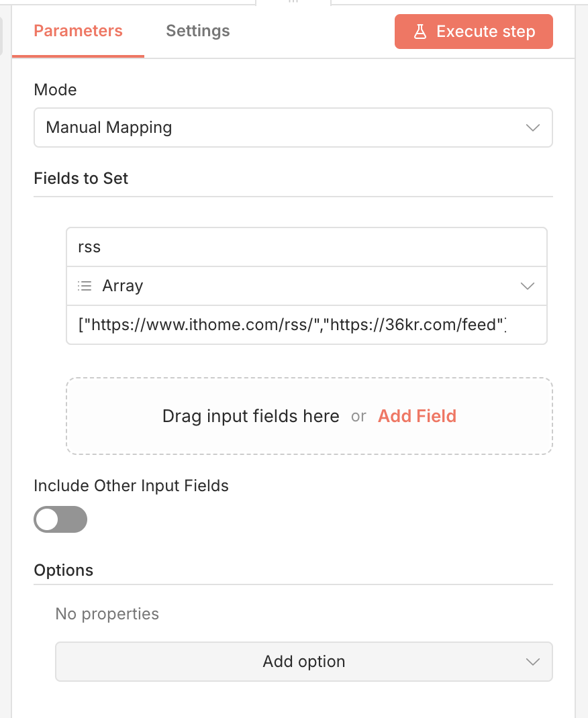Toggle Include Other Input Fields switch

click(x=60, y=519)
